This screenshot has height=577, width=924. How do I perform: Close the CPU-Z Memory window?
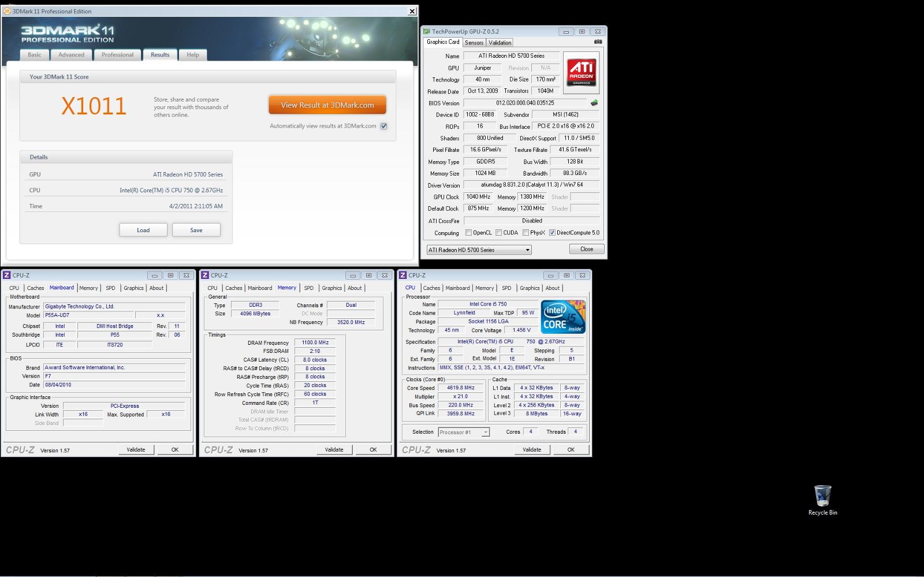click(384, 276)
